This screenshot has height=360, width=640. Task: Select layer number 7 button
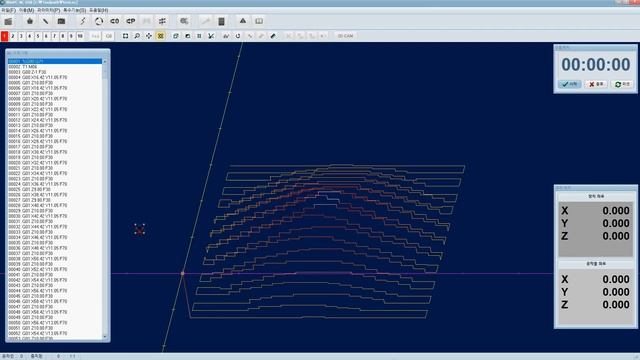click(x=54, y=36)
